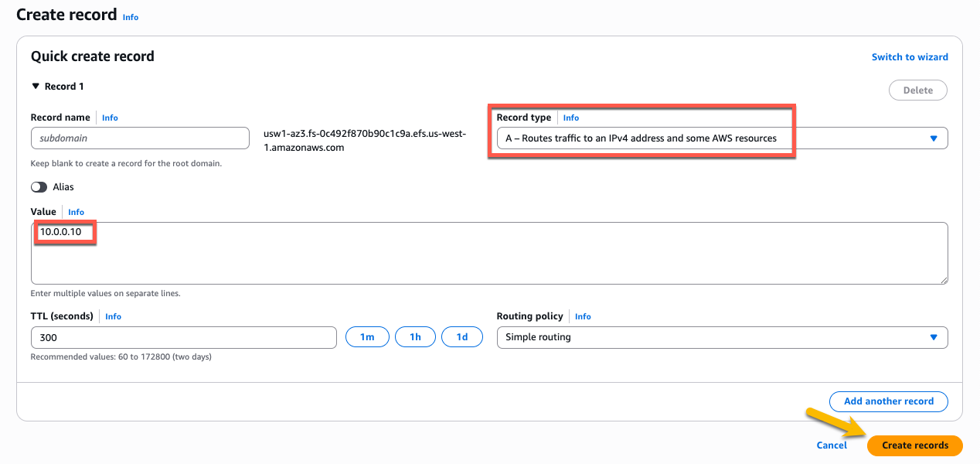This screenshot has height=464, width=980.
Task: Open Routing policy Info help
Action: coord(583,316)
